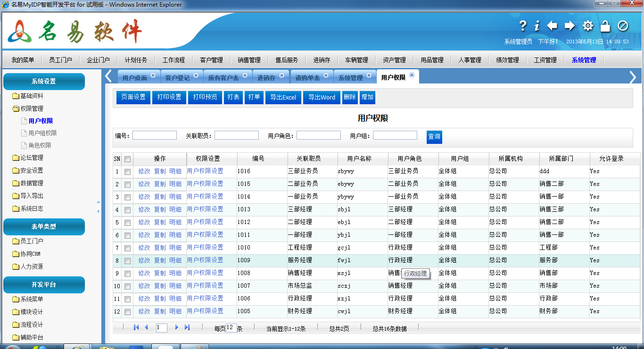Collapse the 系统设置 sidebar panel header
The width and height of the screenshot is (644, 349).
(x=44, y=81)
